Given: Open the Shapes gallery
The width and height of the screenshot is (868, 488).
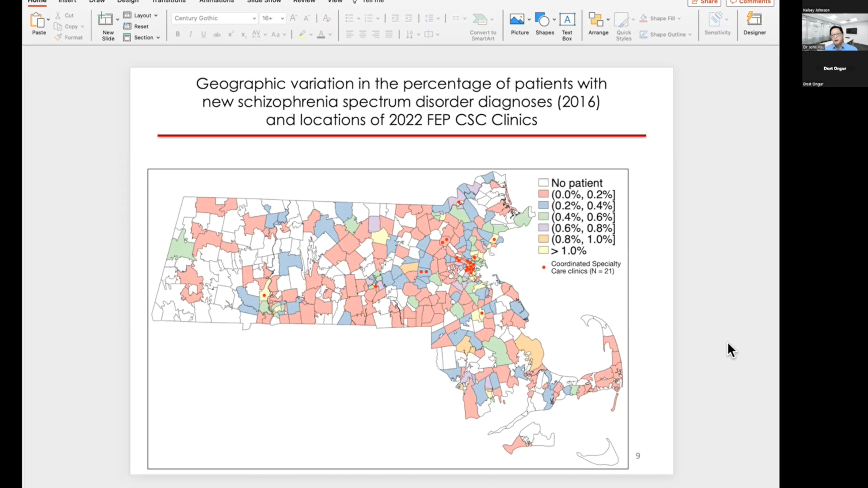Looking at the screenshot, I should click(x=542, y=20).
